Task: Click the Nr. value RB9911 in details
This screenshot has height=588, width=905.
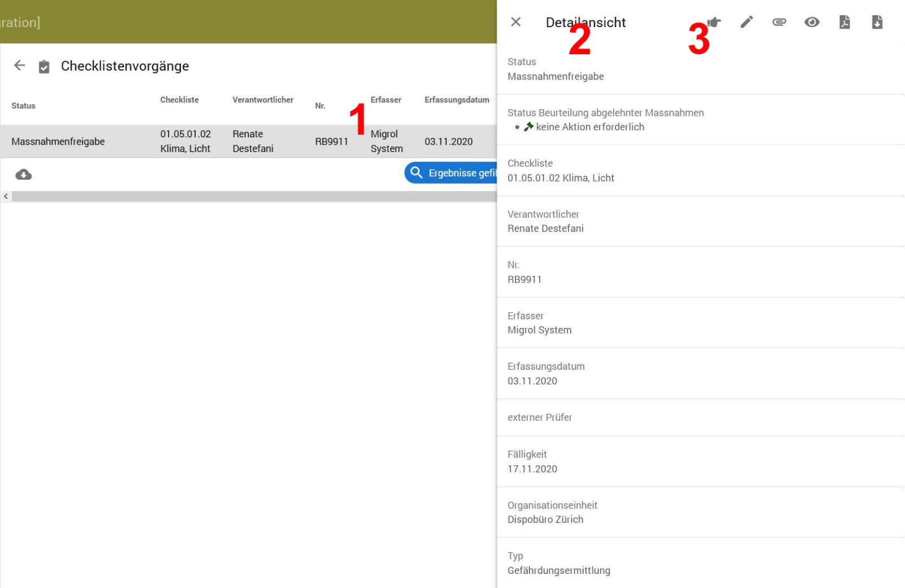Action: tap(524, 279)
